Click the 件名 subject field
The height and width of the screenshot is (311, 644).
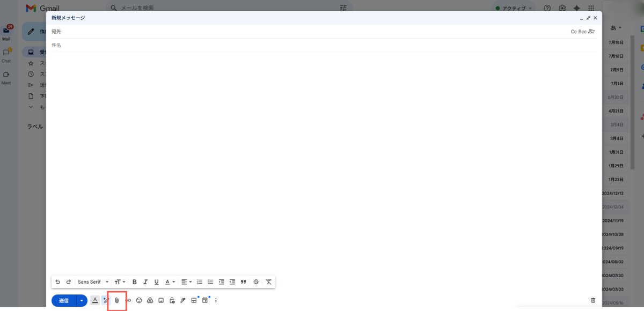(x=324, y=45)
